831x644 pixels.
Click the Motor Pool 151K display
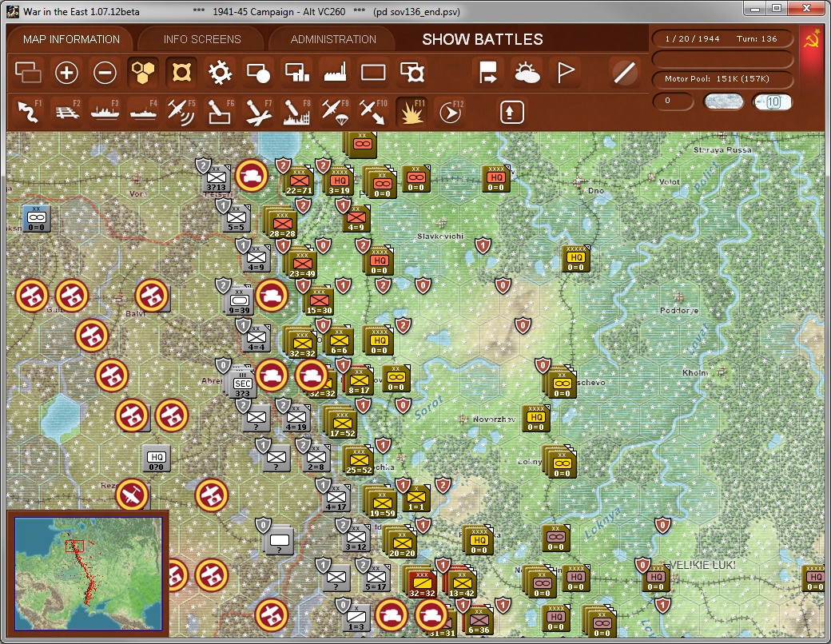[722, 78]
